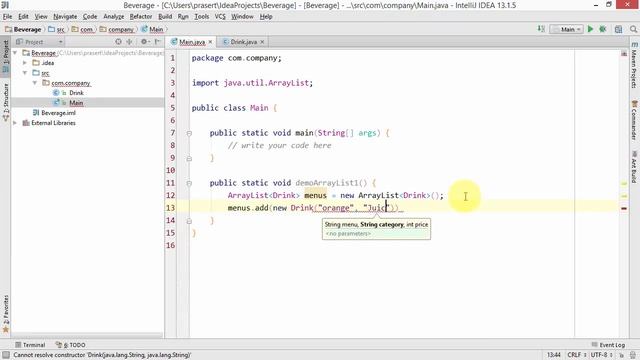This screenshot has height=360, width=640.
Task: Open Project panel gear settings
Action: [x=144, y=42]
